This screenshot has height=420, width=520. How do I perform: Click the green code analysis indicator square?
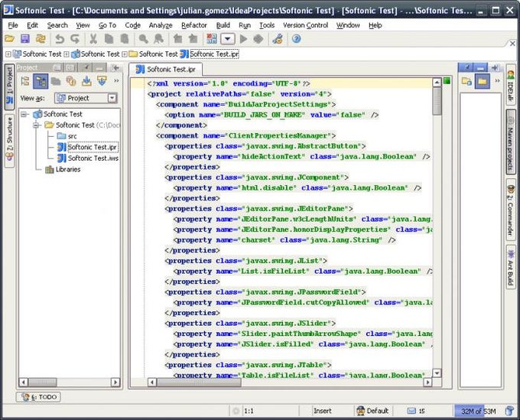(x=447, y=80)
